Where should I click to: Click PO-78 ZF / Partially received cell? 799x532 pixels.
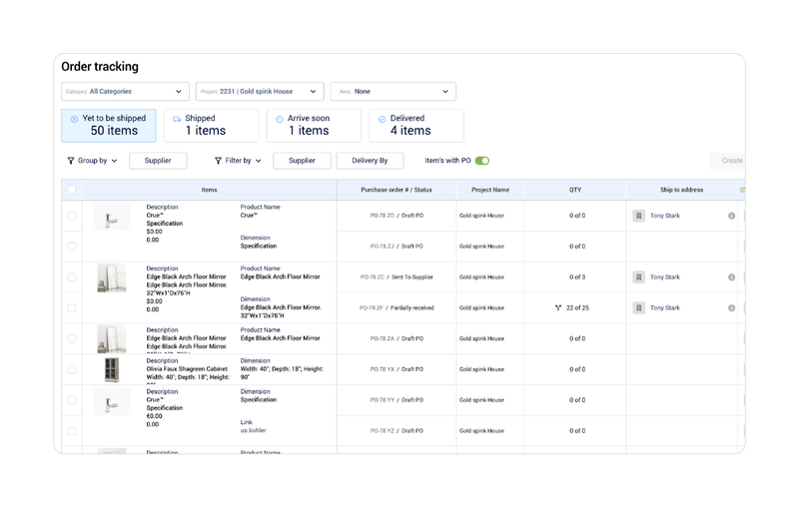(x=397, y=307)
